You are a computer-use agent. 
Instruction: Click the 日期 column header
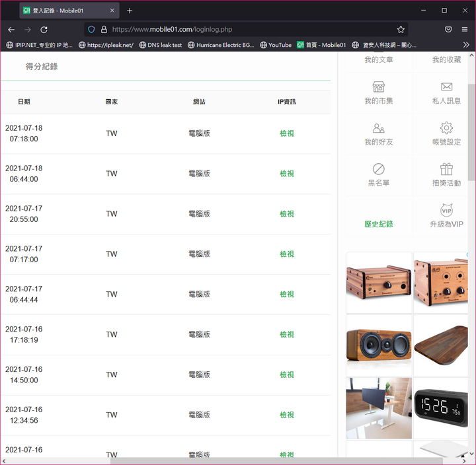[24, 102]
